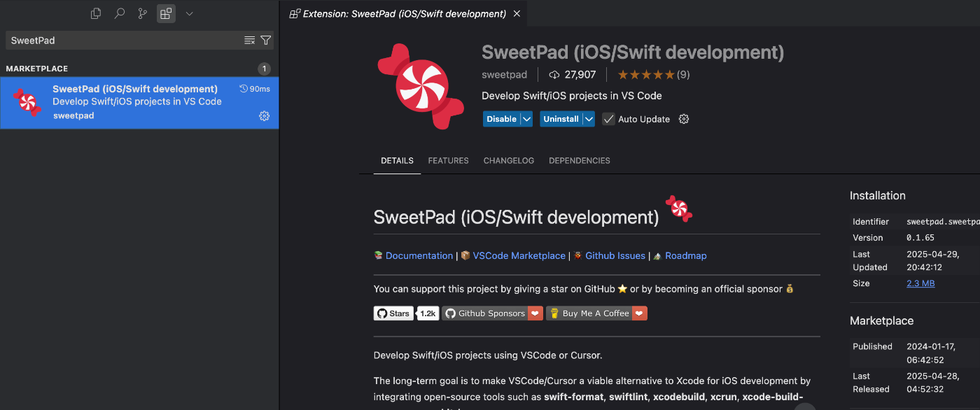This screenshot has height=410, width=980.
Task: Switch to the Changelog tab
Action: click(508, 161)
